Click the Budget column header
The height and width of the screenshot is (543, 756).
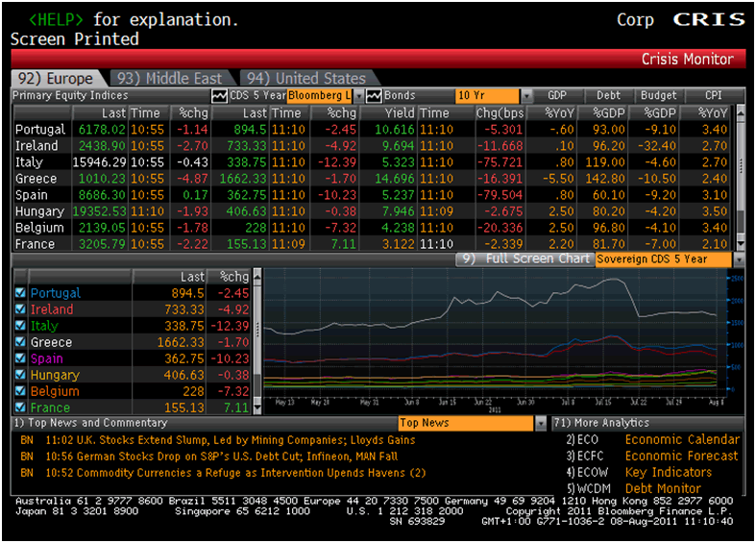click(659, 95)
